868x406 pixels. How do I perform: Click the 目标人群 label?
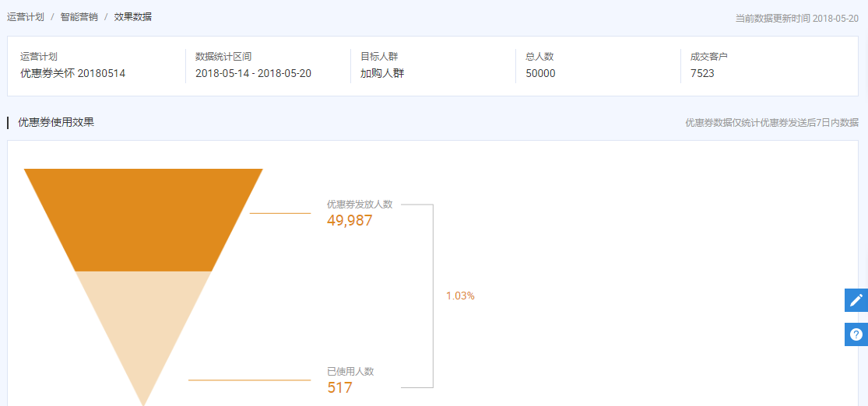click(379, 57)
